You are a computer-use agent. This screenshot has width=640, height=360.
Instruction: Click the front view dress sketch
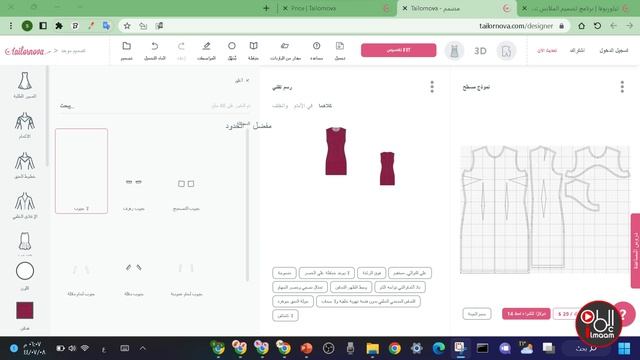tap(336, 151)
